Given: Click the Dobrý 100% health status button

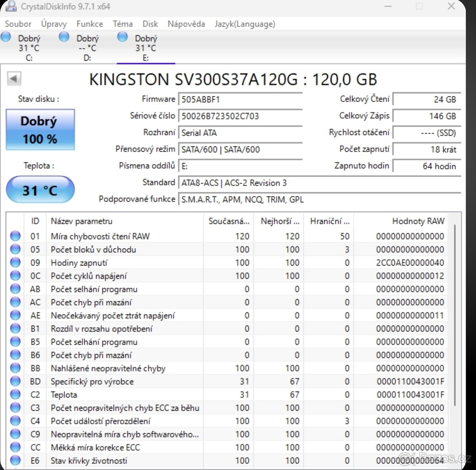Looking at the screenshot, I should [40, 130].
